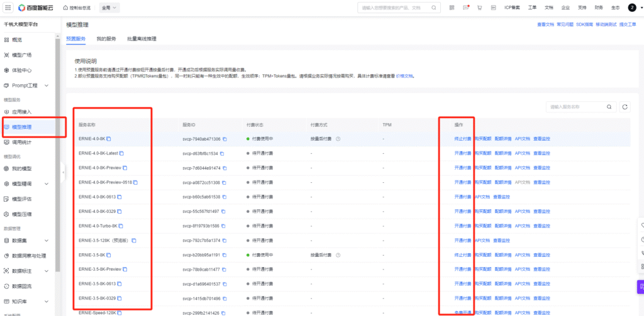Viewport: 644px width, 316px height.
Task: Copy the ERNIE-3.5-8K-0613 service name
Action: point(119,283)
